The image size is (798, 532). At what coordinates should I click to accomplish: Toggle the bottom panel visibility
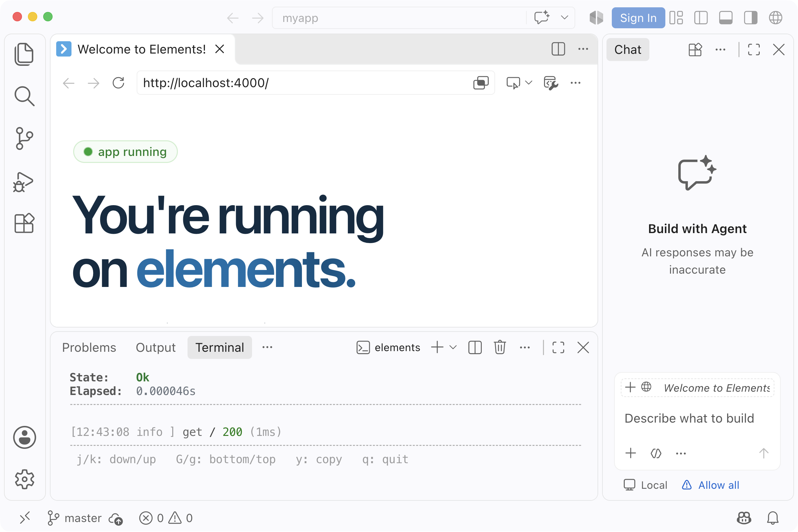[x=726, y=18]
